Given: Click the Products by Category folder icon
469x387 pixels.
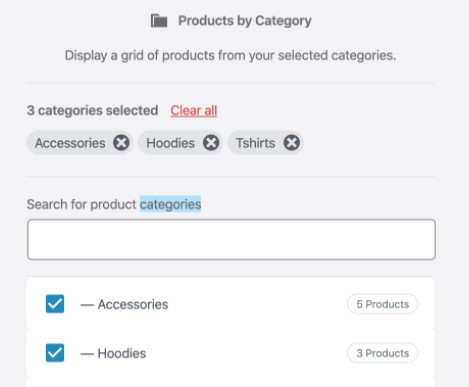Looking at the screenshot, I should pos(159,21).
